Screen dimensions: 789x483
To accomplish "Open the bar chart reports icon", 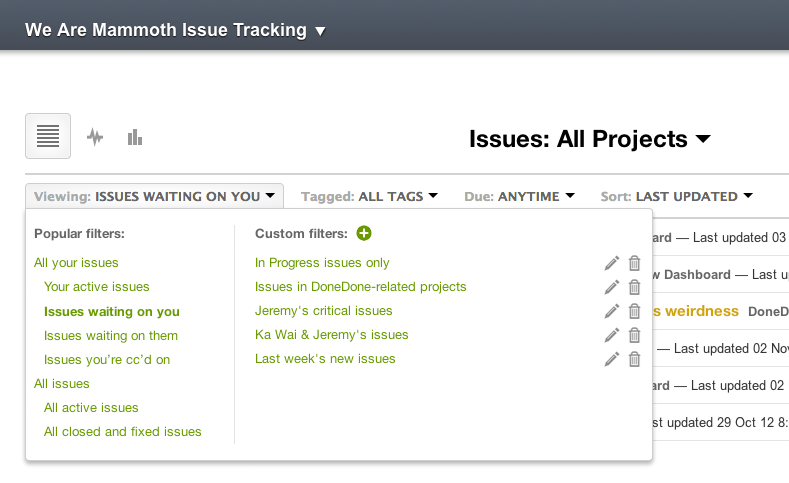I will pos(134,137).
